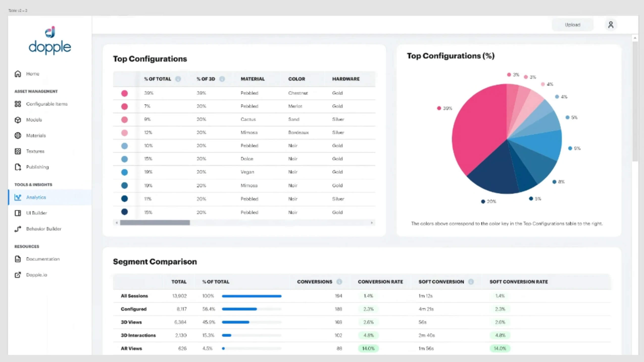
Task: Click the Configured 58.4% progress bar
Action: tap(252, 309)
